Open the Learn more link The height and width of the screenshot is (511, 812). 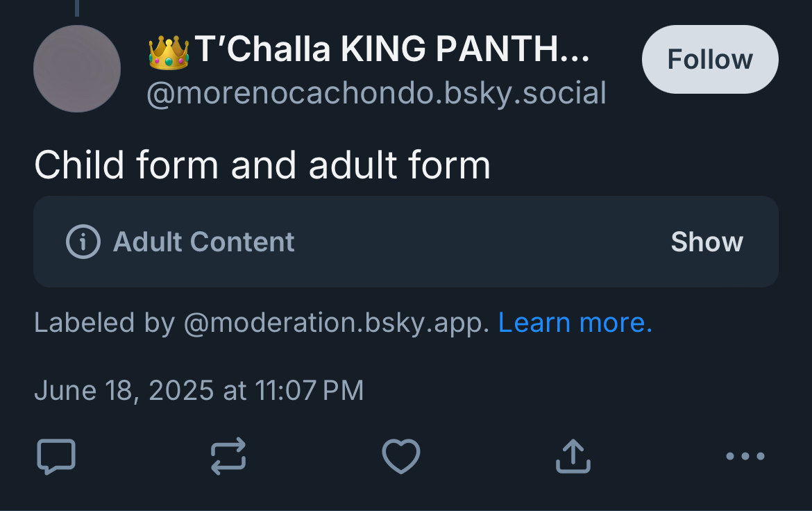pyautogui.click(x=575, y=323)
